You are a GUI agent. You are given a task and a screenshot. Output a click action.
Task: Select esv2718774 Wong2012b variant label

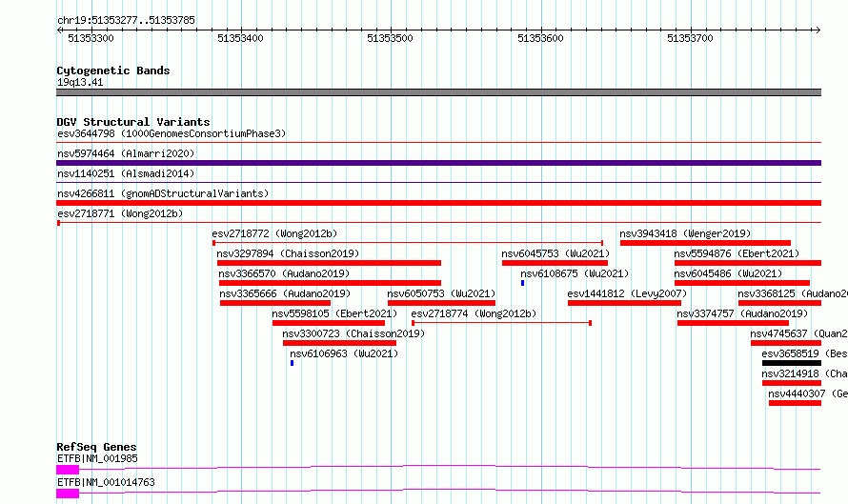coord(474,313)
